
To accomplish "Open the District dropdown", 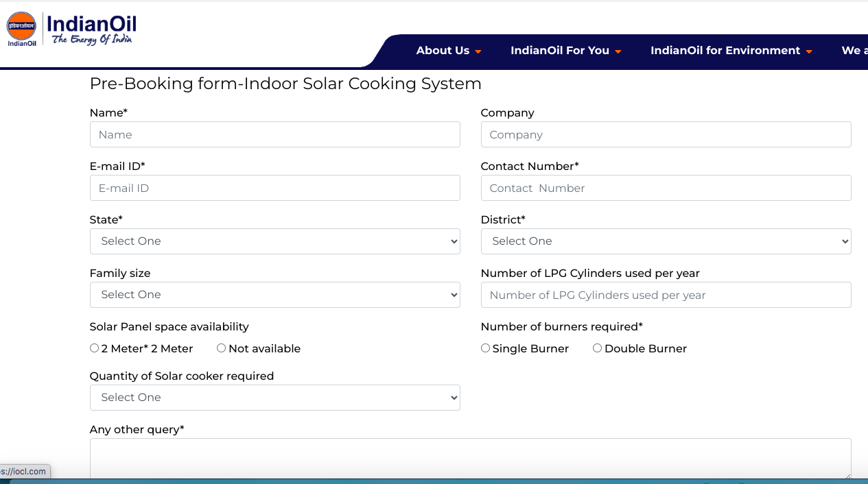I will [x=666, y=241].
